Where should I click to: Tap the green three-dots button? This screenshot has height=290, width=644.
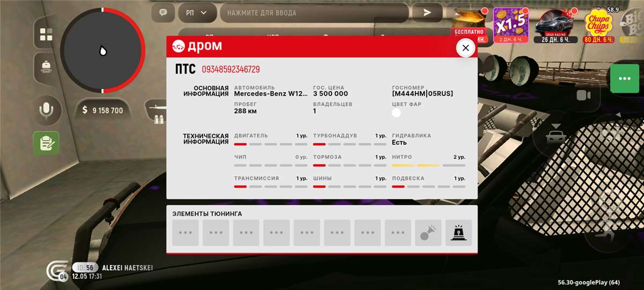tap(625, 78)
